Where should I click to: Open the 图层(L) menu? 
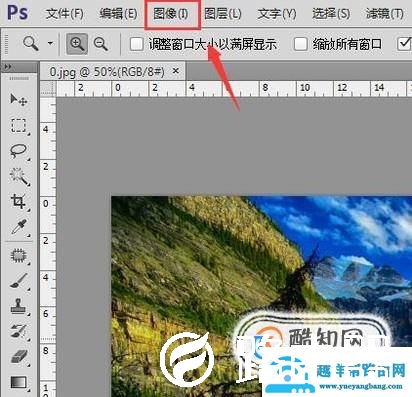coord(223,14)
